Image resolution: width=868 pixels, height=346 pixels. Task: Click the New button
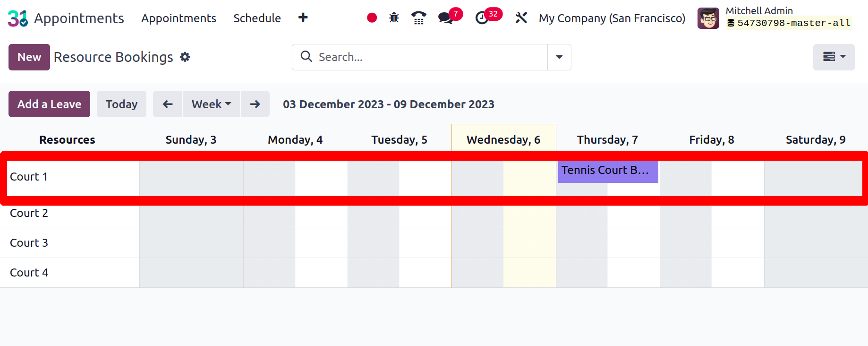pos(29,57)
